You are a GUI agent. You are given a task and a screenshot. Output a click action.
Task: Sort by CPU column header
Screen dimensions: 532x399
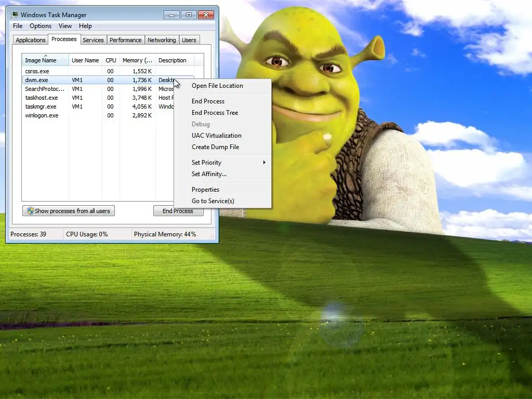111,60
